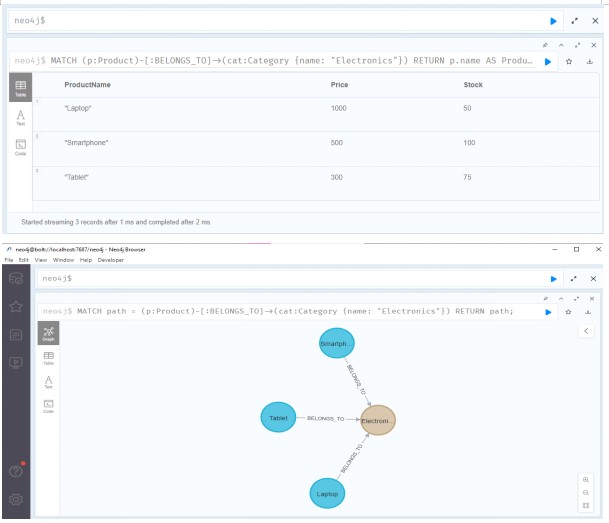This screenshot has width=609, height=523.
Task: Open browser settings gear icon
Action: point(15,500)
